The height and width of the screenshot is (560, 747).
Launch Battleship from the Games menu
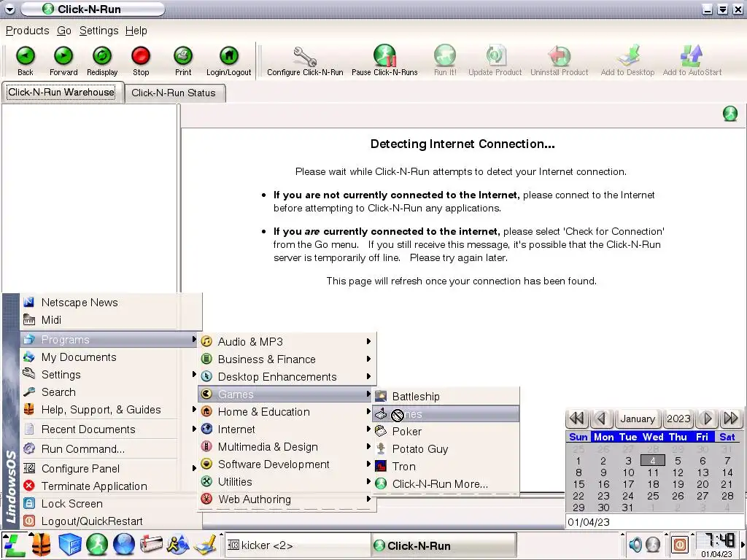[446, 396]
